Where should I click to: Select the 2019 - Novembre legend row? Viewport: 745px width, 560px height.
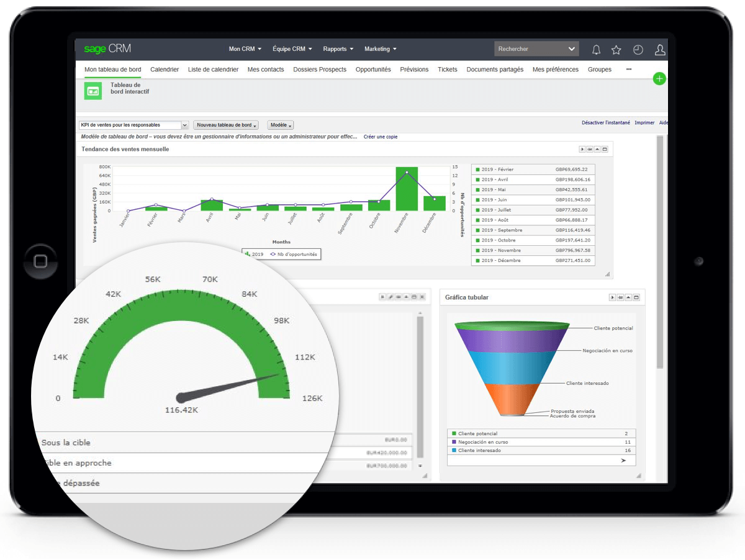(533, 250)
